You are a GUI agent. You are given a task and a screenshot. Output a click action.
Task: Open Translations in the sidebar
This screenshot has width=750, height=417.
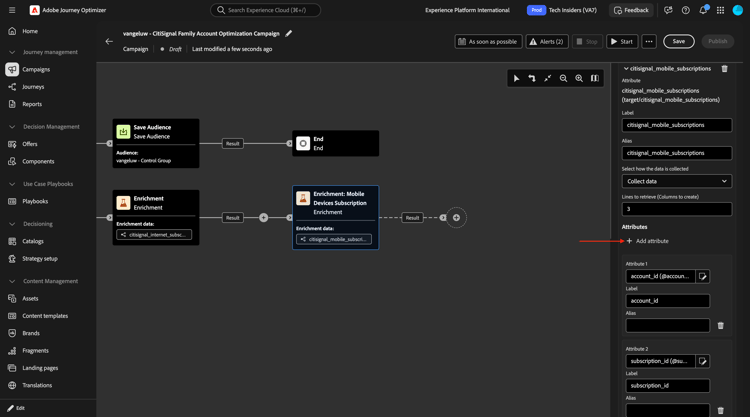[37, 385]
